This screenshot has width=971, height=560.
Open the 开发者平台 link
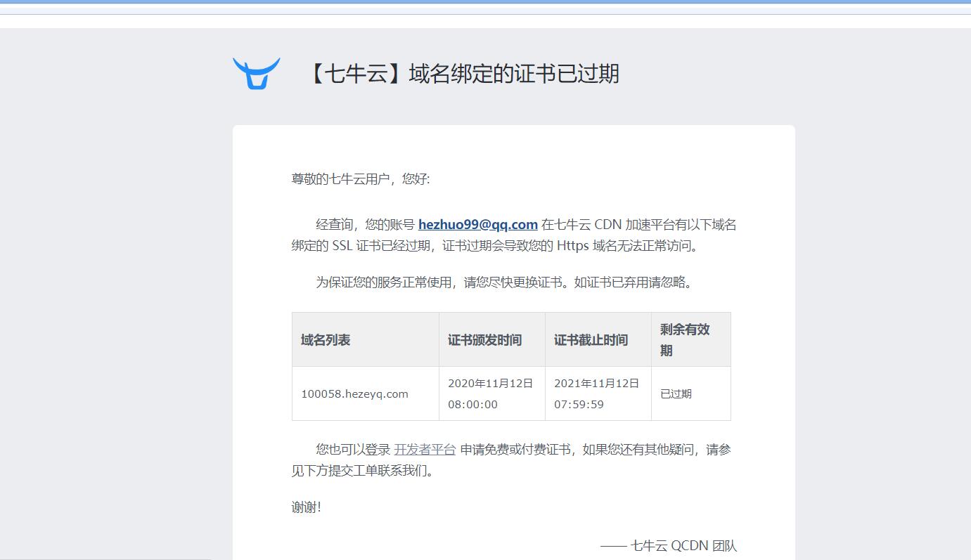pyautogui.click(x=425, y=450)
